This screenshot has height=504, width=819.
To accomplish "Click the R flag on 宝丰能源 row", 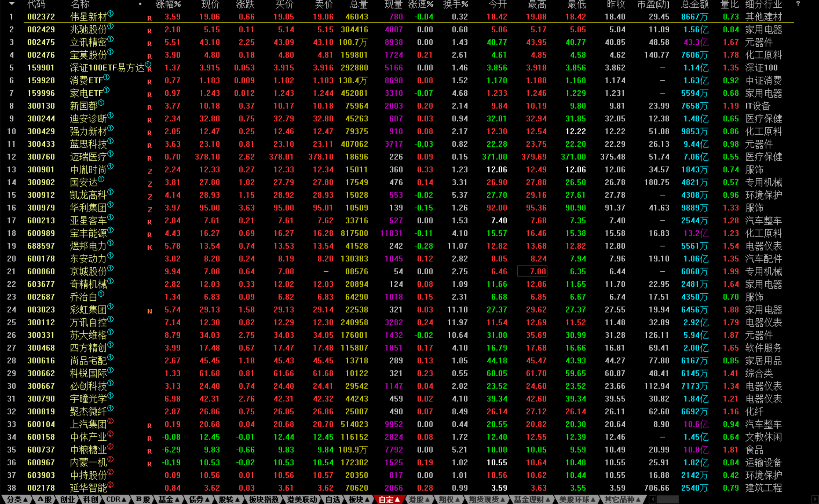I will 149,235.
